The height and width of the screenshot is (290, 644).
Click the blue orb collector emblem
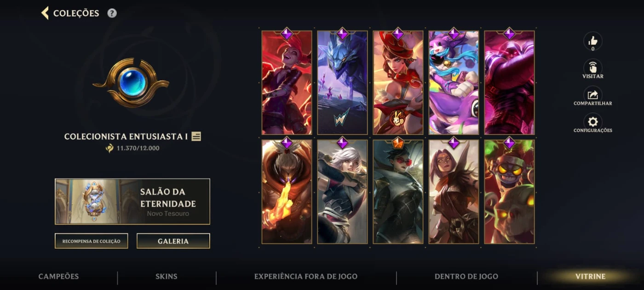[x=132, y=82]
